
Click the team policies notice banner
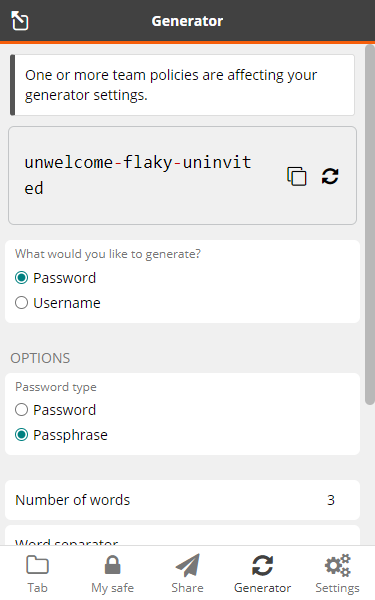[182, 85]
